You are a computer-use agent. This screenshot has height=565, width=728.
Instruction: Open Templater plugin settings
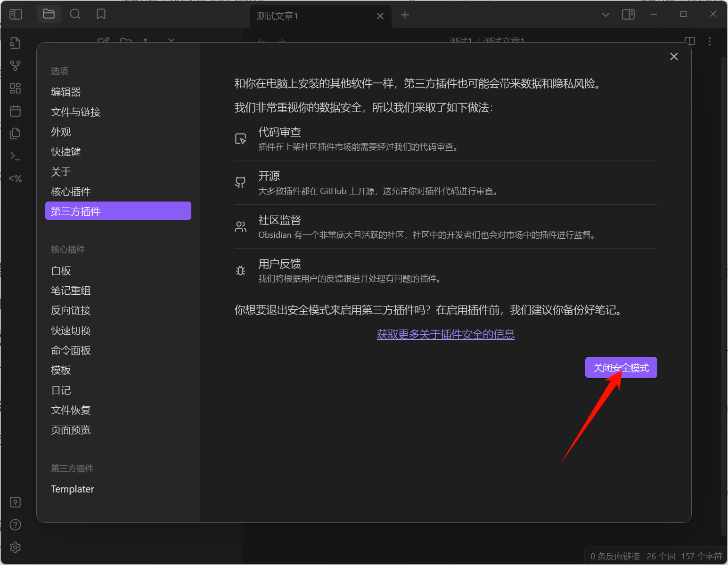pyautogui.click(x=118, y=489)
